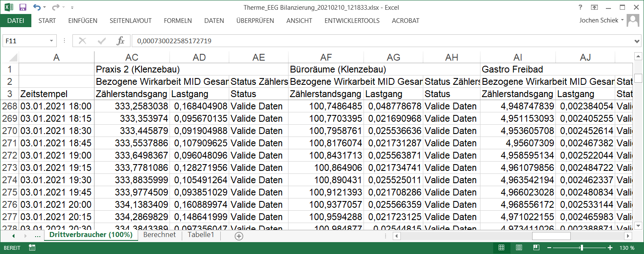Open Excel Help via the question mark icon
Screen dimensions: 644x254
[x=580, y=7]
